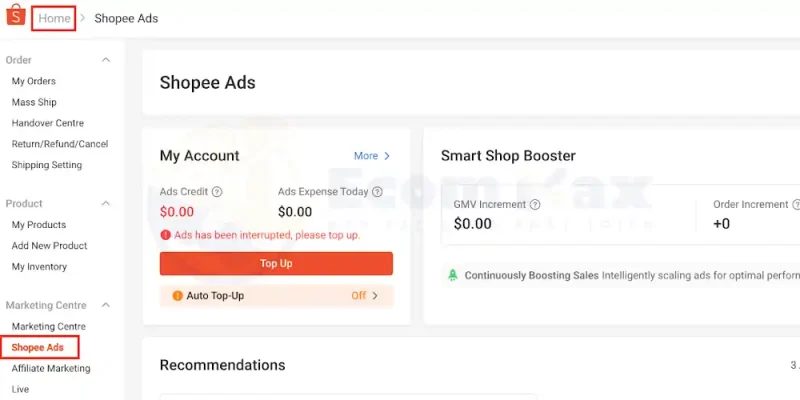
Task: Open Auto Top-Up Off chevron
Action: (375, 296)
